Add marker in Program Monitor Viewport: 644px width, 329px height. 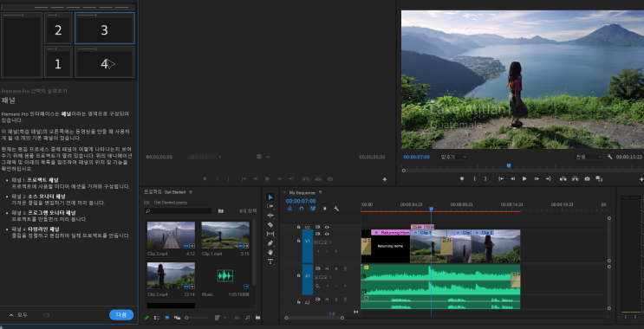coord(462,179)
